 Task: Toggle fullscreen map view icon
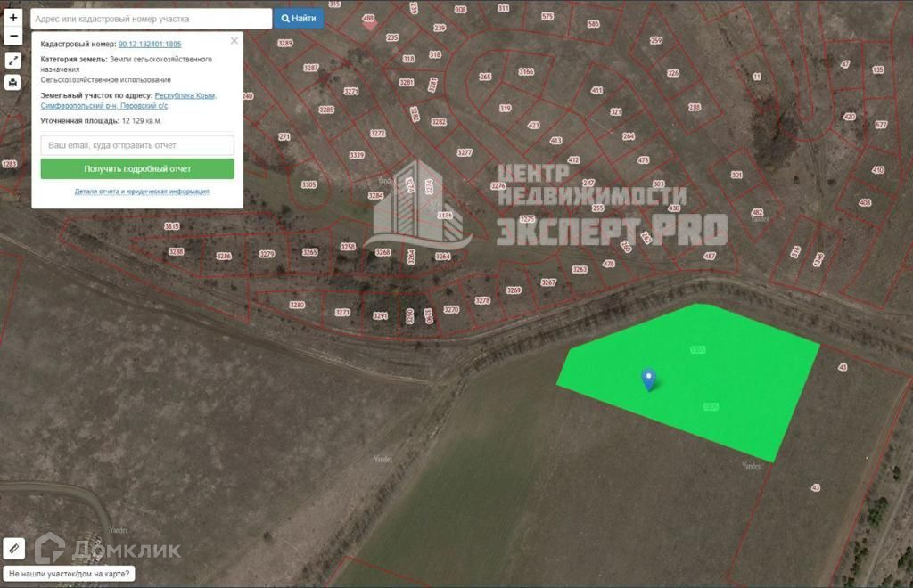coord(12,61)
